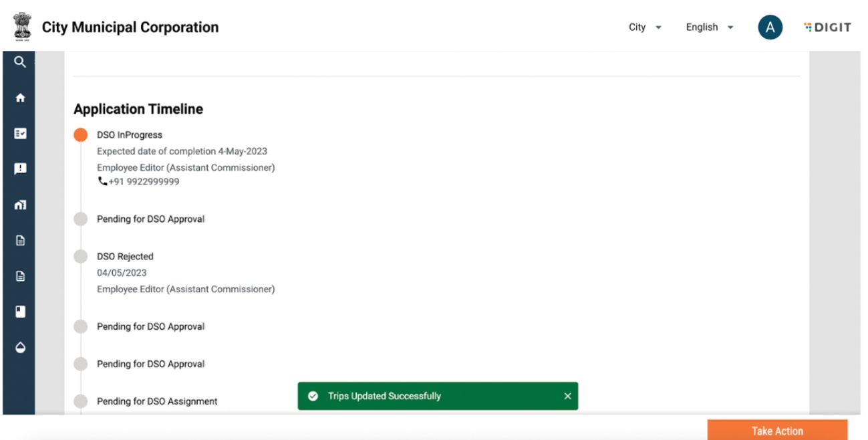868x440 pixels.
Task: Go to Home via the sidebar house icon
Action: pos(20,98)
